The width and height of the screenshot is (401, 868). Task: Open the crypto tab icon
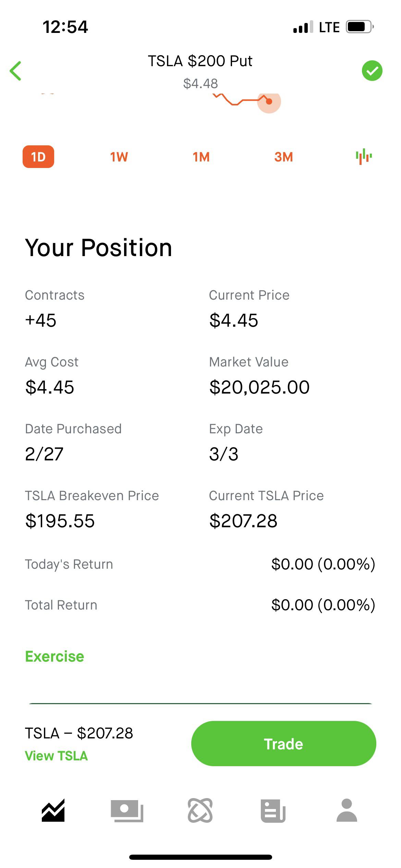point(200,810)
